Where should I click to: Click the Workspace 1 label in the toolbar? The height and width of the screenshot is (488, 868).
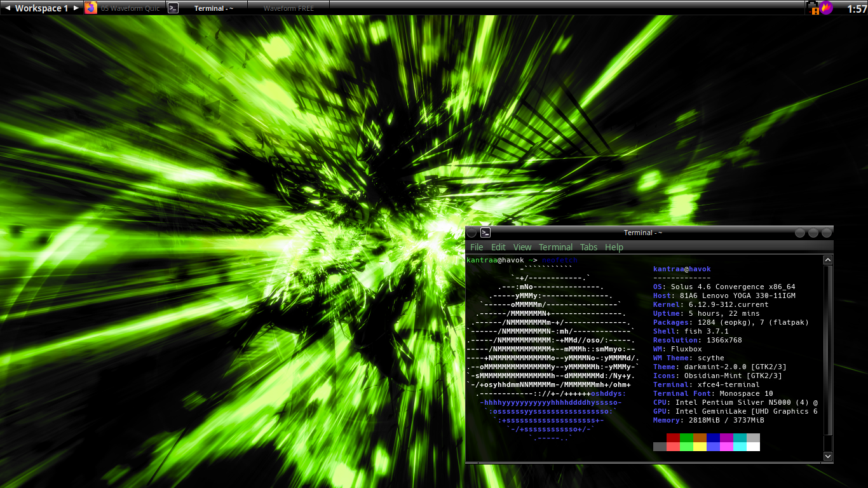point(41,8)
